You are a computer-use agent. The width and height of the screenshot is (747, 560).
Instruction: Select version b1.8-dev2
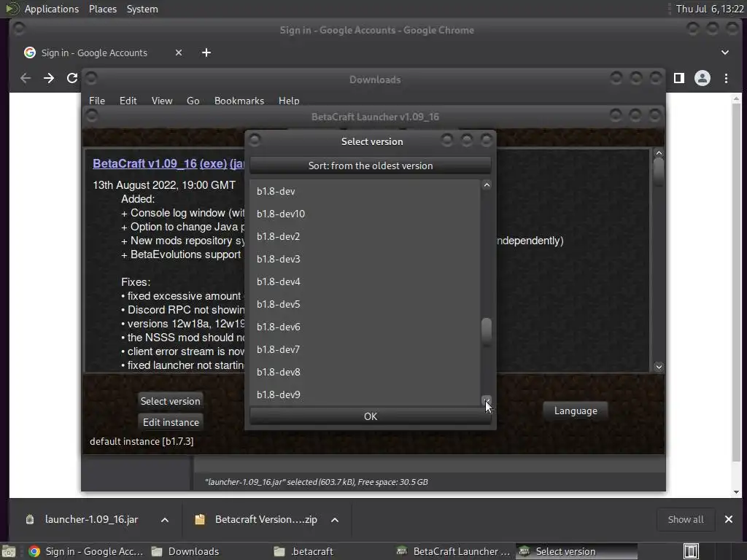tap(365, 237)
